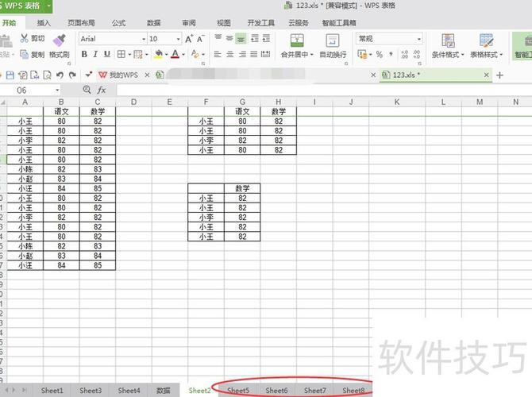Screen dimensions: 532x397
Task: Click the clear formatting eraser icon
Action: pyautogui.click(x=195, y=54)
